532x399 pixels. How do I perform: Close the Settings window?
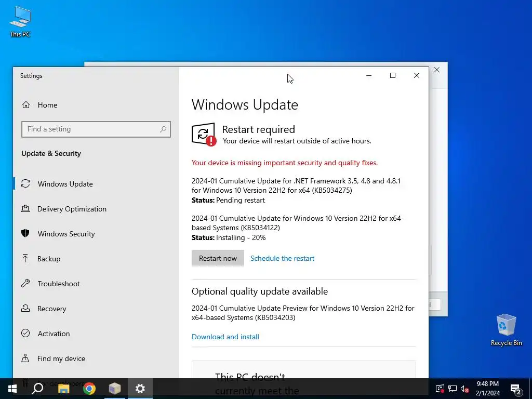417,75
